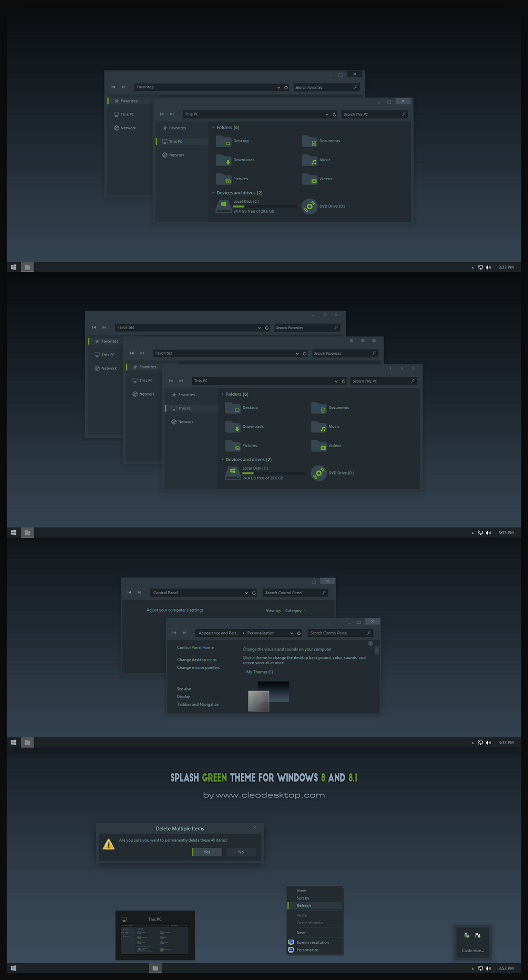
Task: Open New submenu in context menu
Action: [x=315, y=933]
